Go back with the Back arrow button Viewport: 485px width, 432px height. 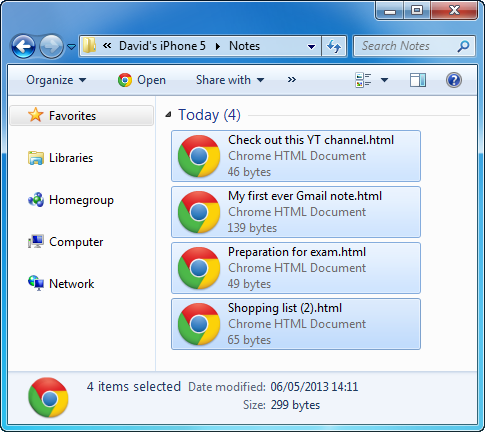click(x=23, y=46)
